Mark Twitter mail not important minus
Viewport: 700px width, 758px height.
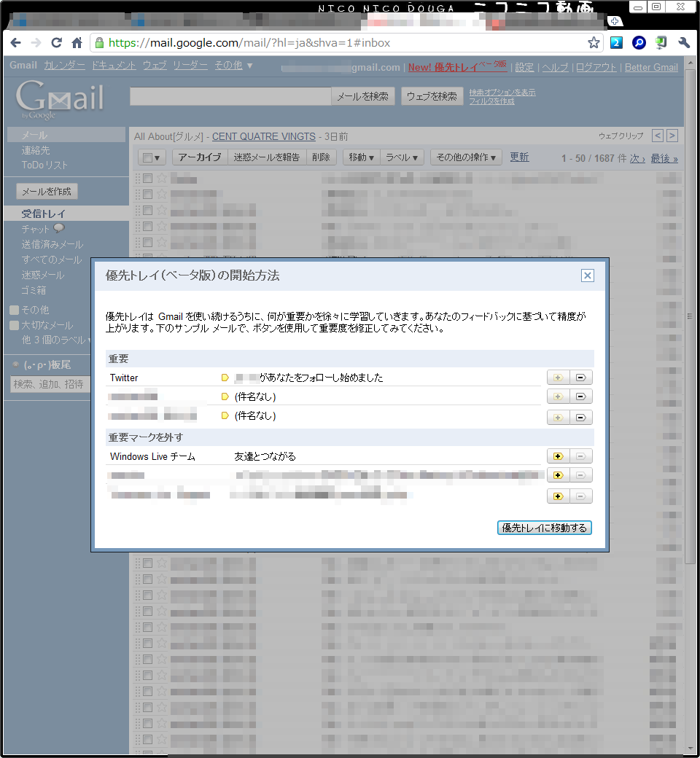pyautogui.click(x=581, y=378)
